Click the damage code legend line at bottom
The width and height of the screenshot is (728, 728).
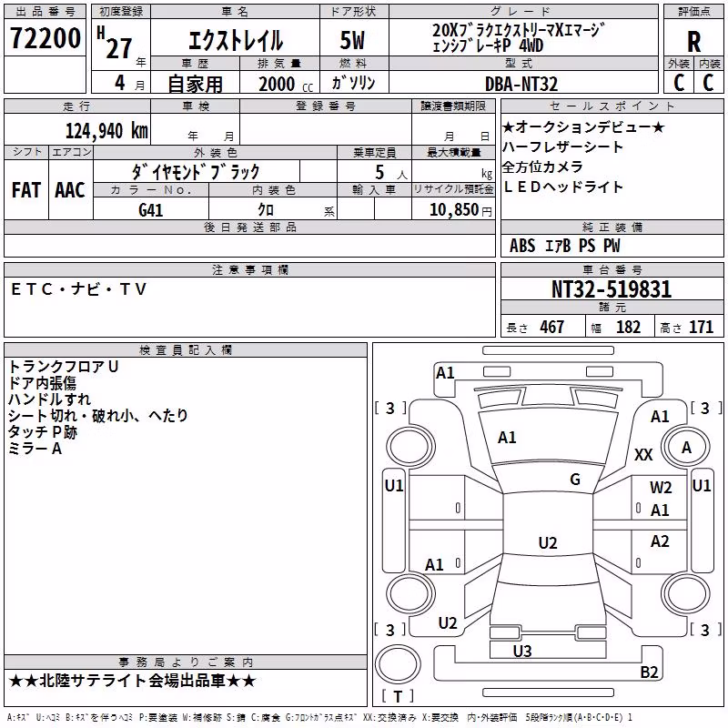319,717
